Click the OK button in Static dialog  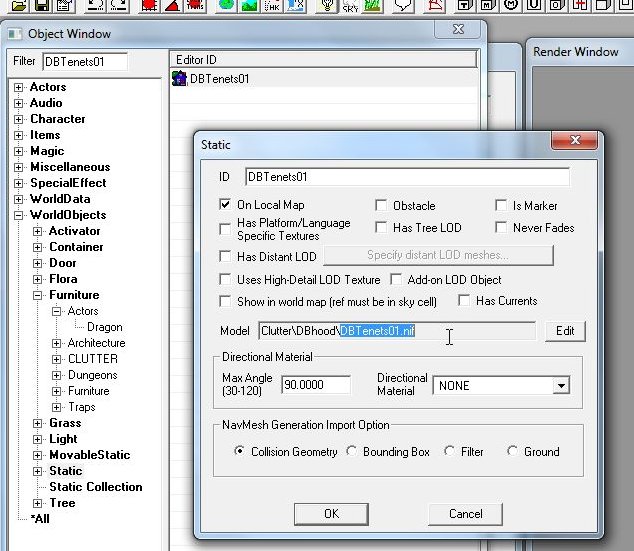pos(331,514)
